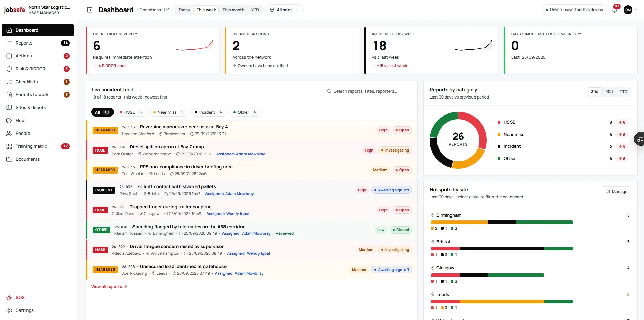Filter the feed by Incident

coord(209,112)
